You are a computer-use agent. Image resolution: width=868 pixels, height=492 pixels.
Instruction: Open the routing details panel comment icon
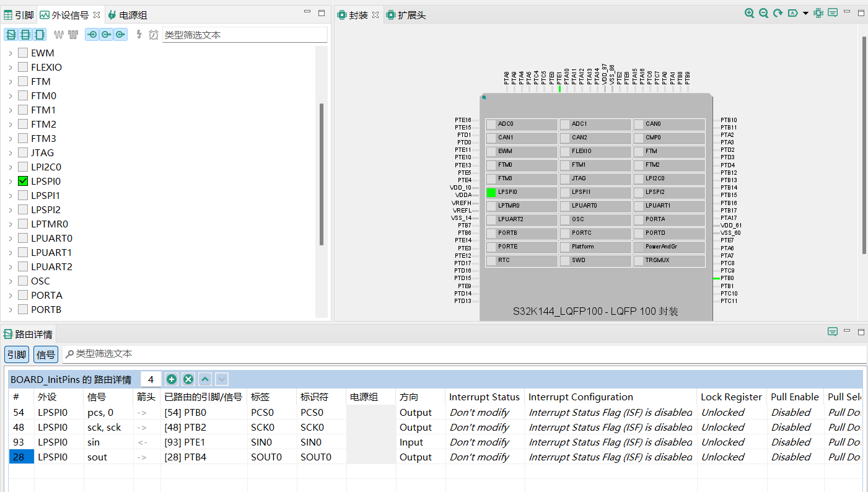(x=833, y=332)
